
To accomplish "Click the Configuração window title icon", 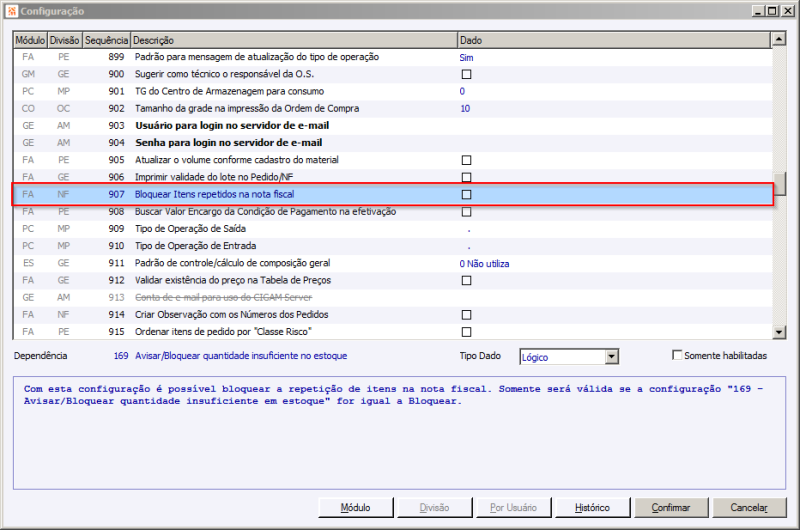I will [12, 11].
